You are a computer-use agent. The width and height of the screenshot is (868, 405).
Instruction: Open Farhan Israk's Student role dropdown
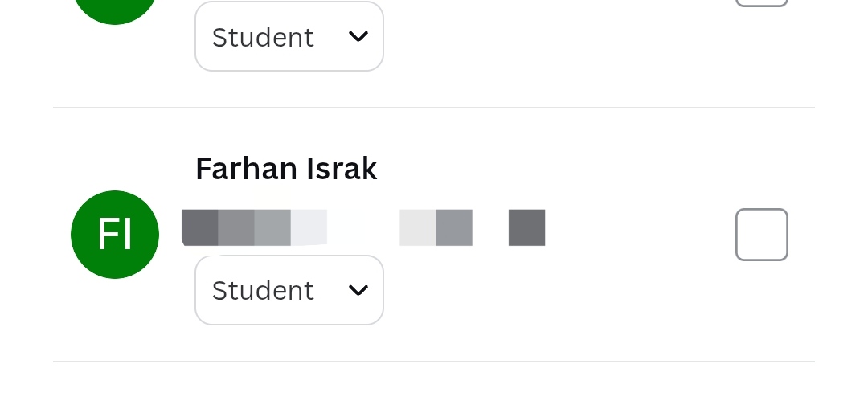pyautogui.click(x=289, y=290)
